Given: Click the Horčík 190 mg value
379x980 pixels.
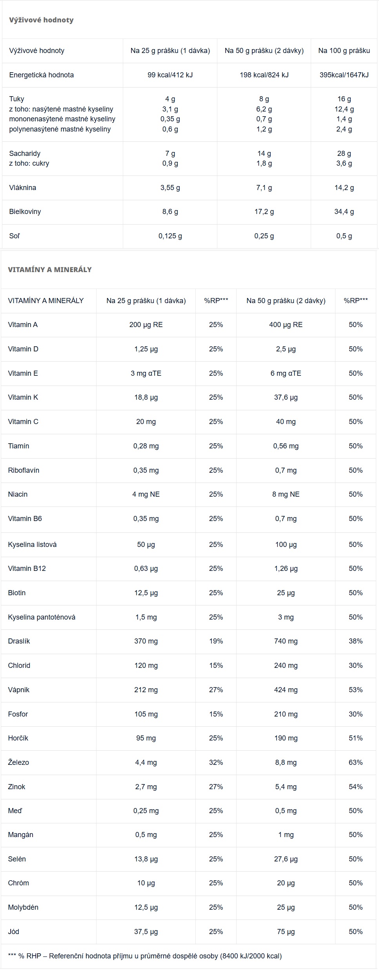Looking at the screenshot, I should click(x=286, y=738).
